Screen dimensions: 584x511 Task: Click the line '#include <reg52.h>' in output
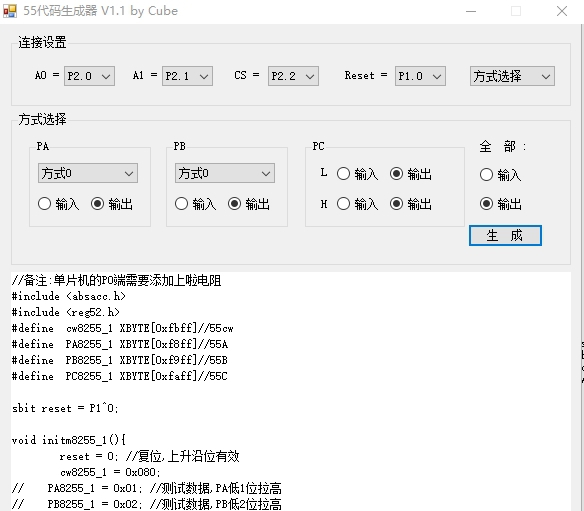point(66,312)
